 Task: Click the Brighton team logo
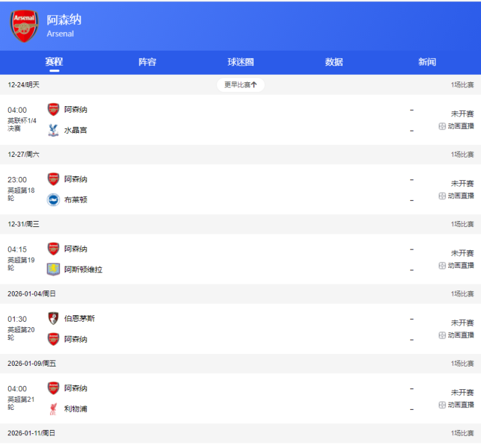click(x=53, y=200)
